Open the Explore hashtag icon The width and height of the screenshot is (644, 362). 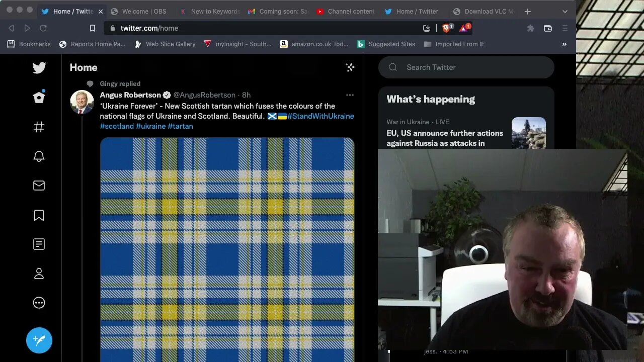[39, 127]
